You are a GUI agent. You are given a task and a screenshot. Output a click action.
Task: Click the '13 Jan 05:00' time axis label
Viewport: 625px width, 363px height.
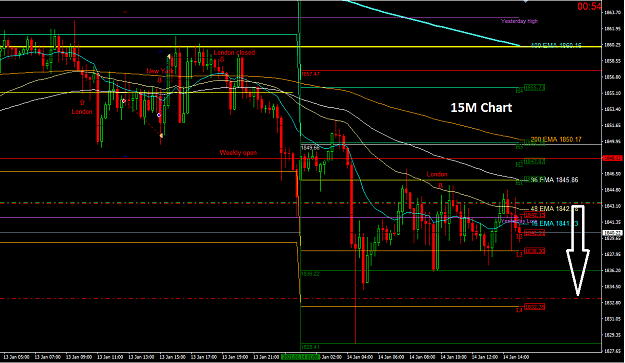[17, 357]
